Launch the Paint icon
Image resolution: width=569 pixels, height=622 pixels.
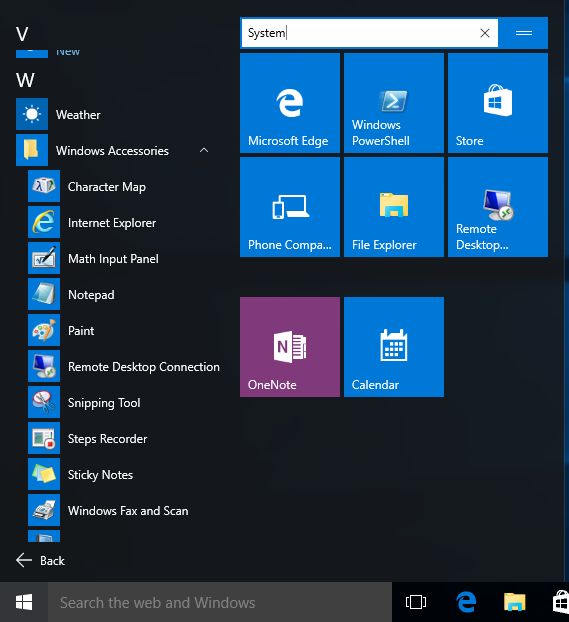[44, 330]
